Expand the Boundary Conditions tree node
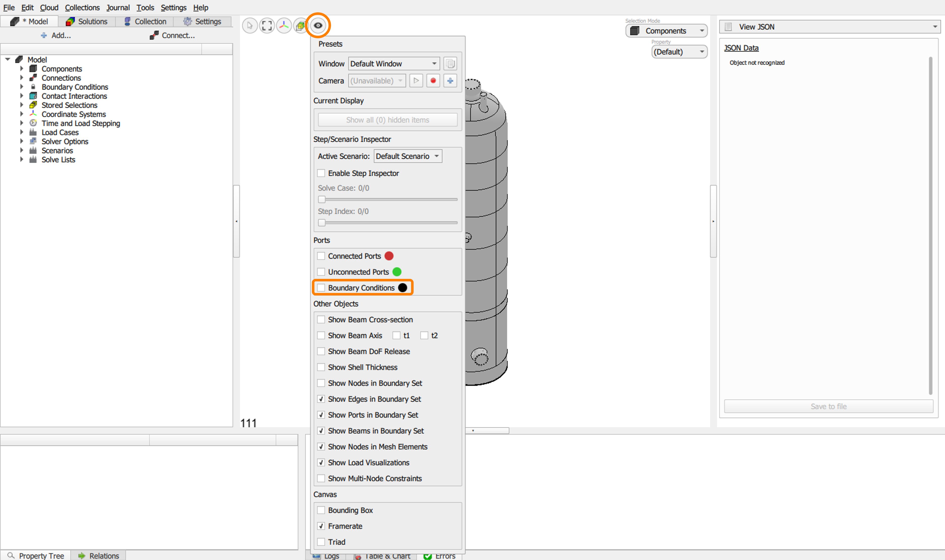 pyautogui.click(x=22, y=87)
